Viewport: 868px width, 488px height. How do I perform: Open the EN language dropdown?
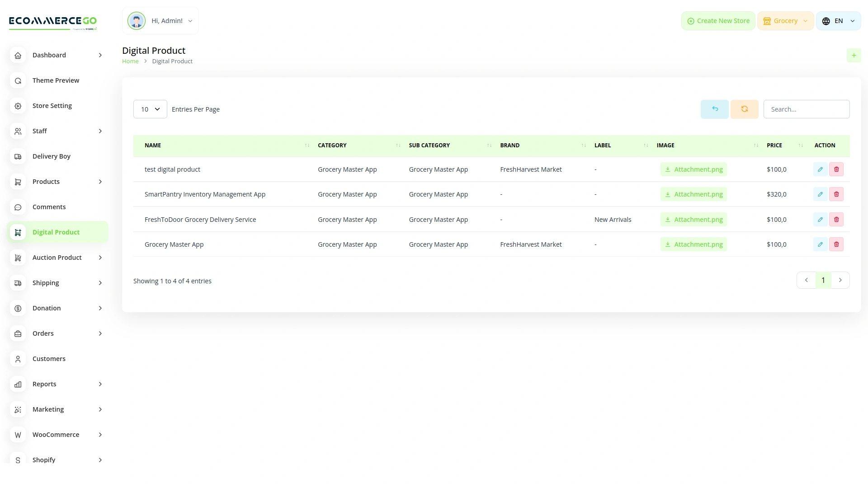coord(838,20)
